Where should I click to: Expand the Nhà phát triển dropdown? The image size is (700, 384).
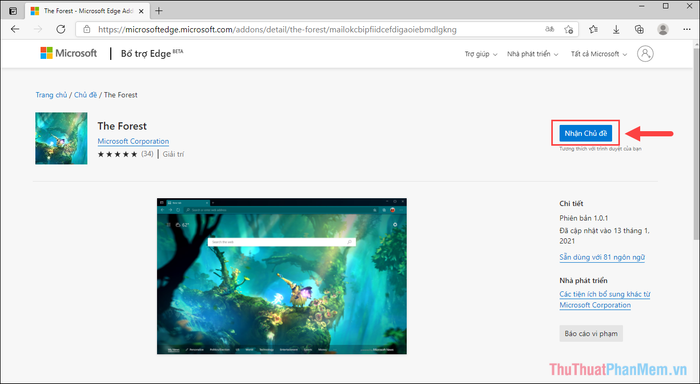click(533, 54)
